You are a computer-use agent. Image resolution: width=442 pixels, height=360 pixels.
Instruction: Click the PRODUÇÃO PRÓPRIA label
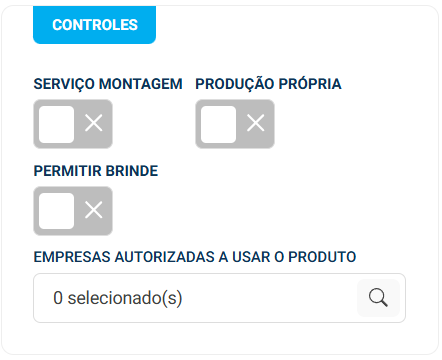point(268,84)
